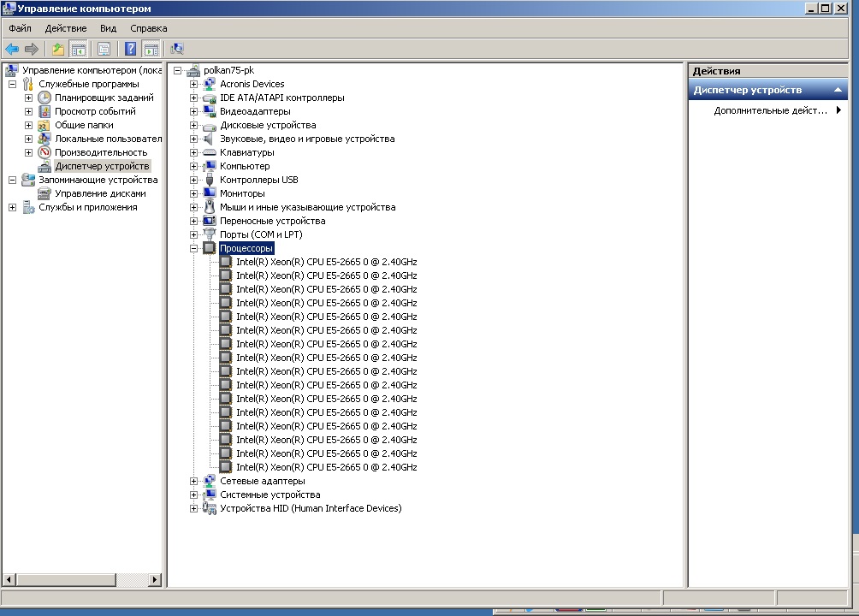Expand the Системные устройства node
The image size is (859, 616).
pos(193,495)
